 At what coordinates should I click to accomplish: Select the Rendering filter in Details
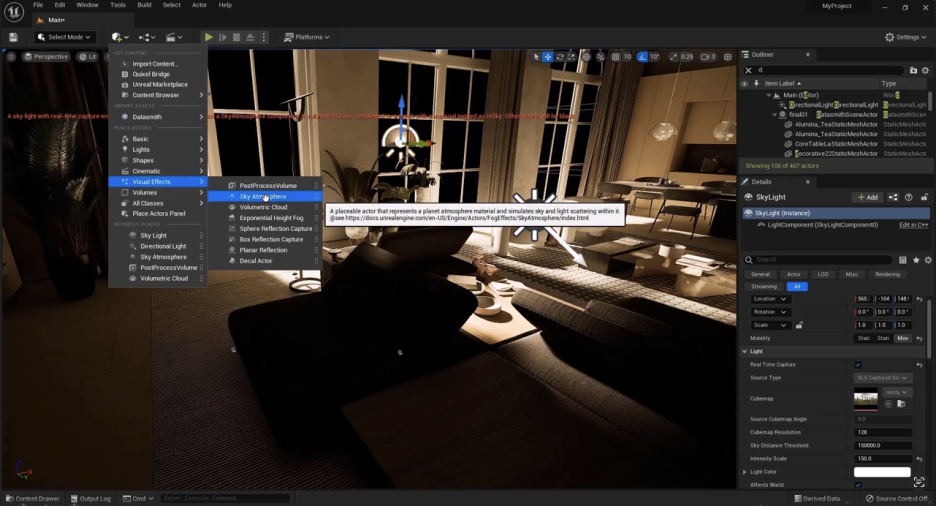pos(887,274)
